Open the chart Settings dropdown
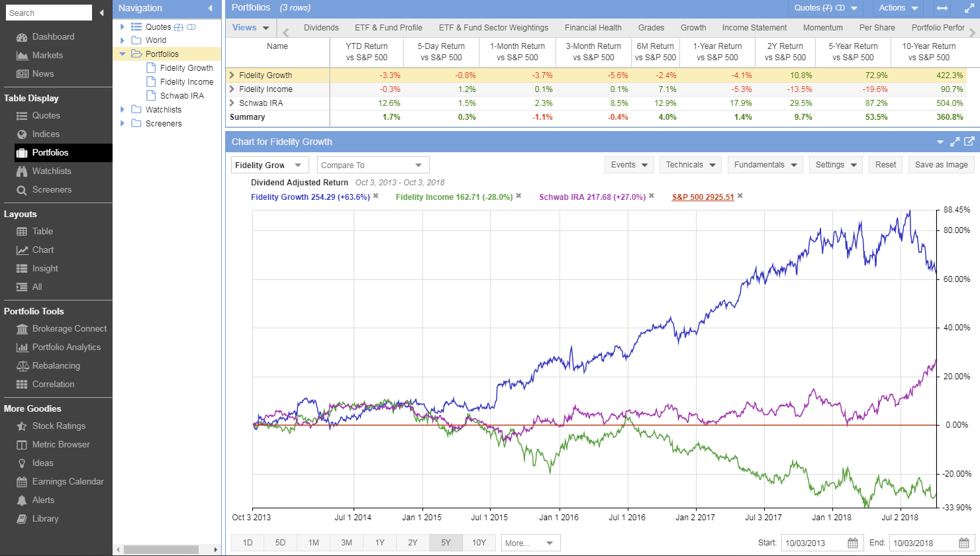The image size is (980, 556). click(836, 165)
